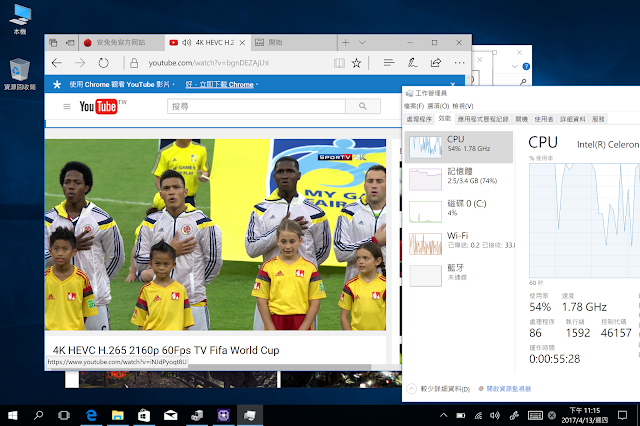
Task: Open Edge web note pen icon
Action: tap(412, 63)
